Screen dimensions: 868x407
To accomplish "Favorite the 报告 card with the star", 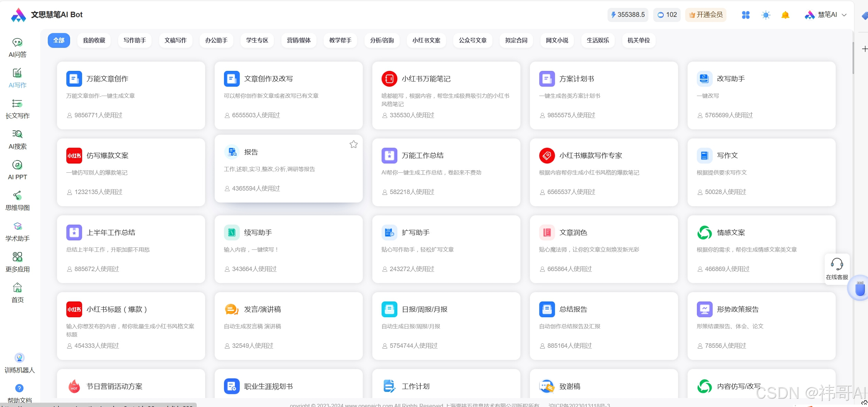I will coord(353,144).
